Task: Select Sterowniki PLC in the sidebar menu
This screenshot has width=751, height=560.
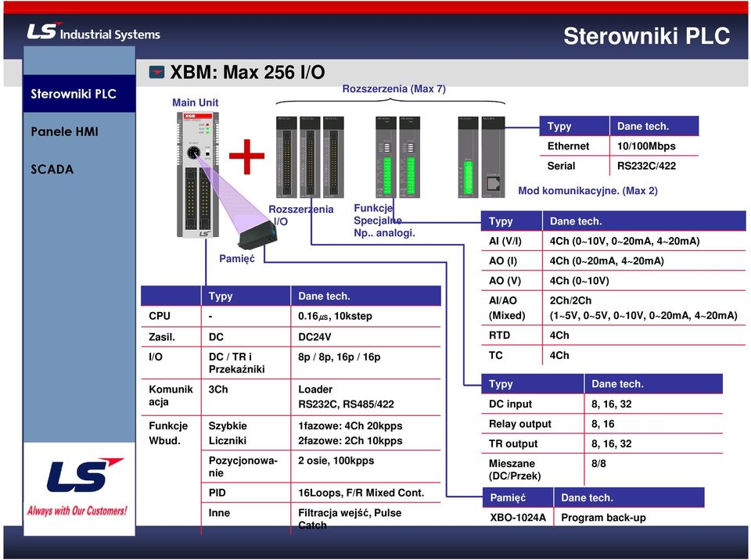Action: (79, 94)
